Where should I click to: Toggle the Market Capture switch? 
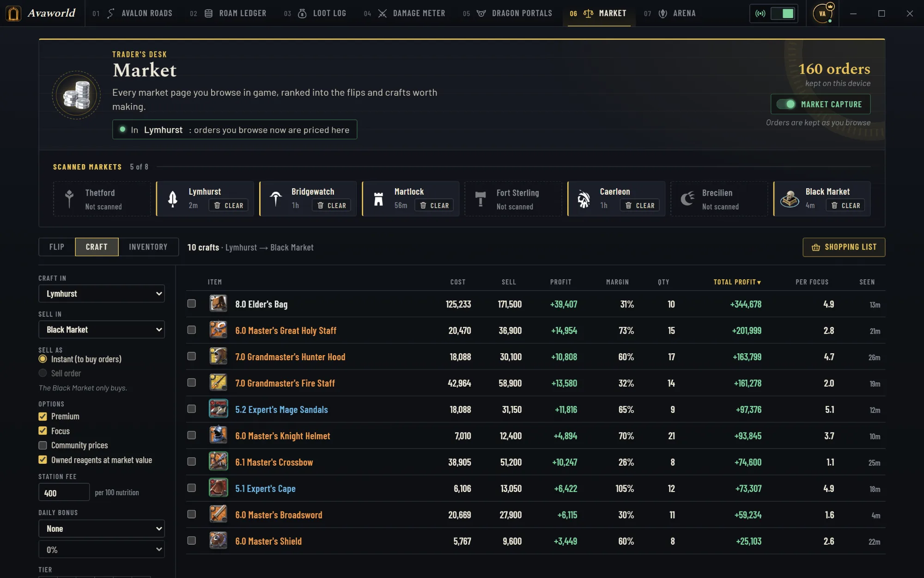786,104
